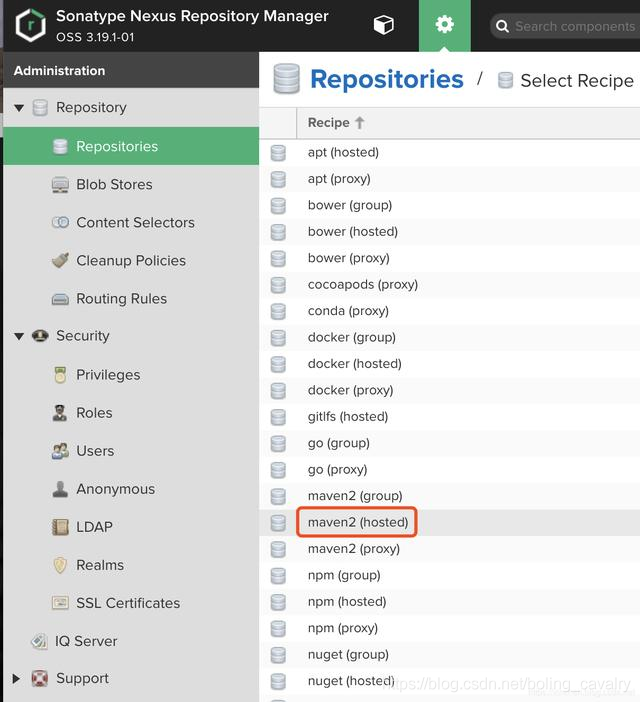Collapse the Security tree section
Viewport: 640px width, 702px height.
point(19,336)
